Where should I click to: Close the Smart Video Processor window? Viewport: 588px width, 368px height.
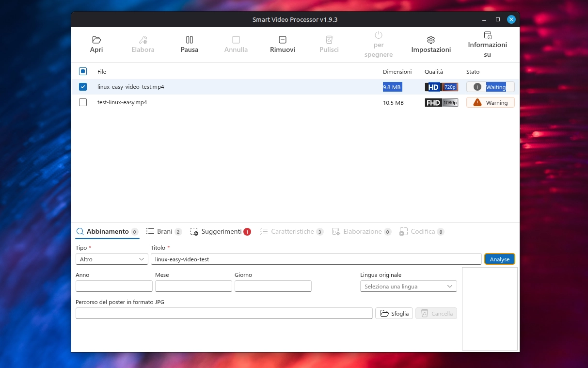[511, 19]
